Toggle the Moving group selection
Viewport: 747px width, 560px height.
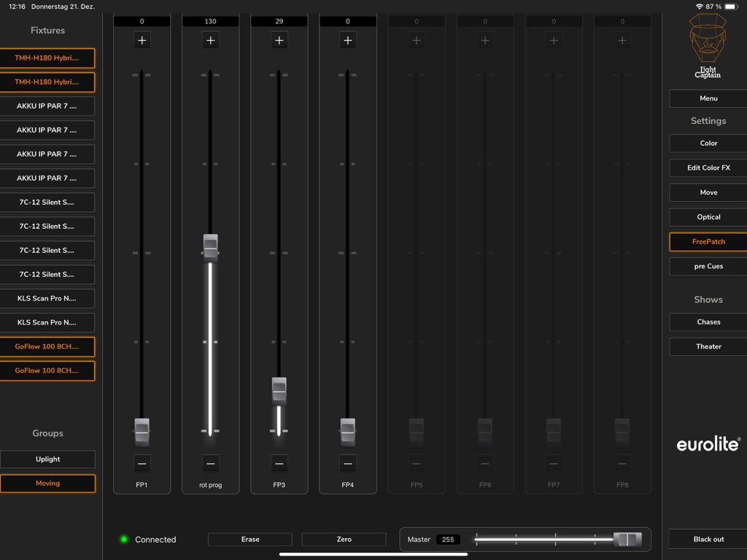tap(47, 483)
